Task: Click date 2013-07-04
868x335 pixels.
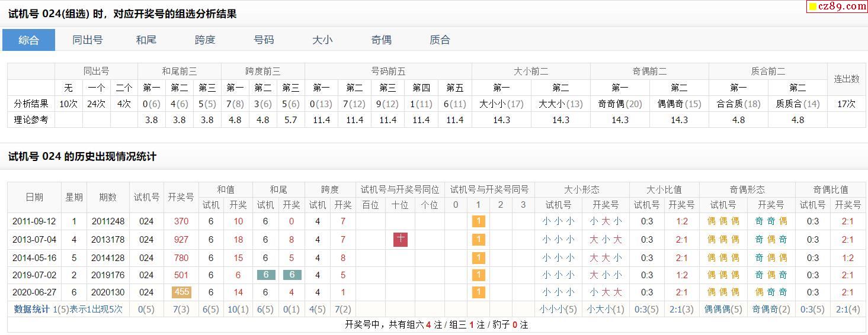Action: (34, 240)
